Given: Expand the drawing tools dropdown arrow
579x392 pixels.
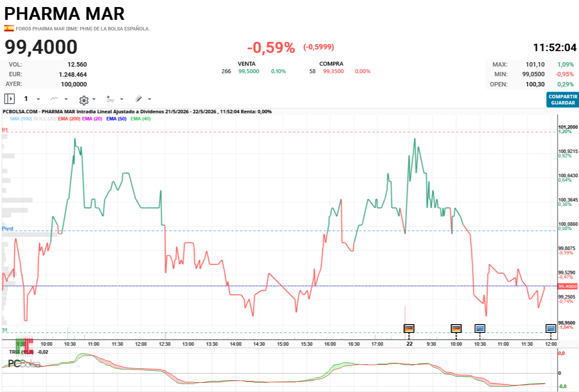Looking at the screenshot, I should point(149,99).
